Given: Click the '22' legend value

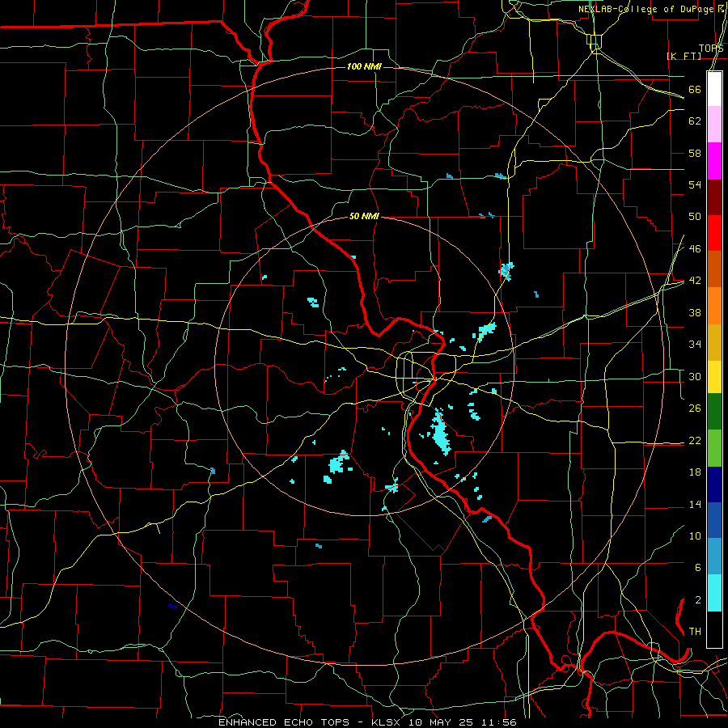Looking at the screenshot, I should pyautogui.click(x=695, y=441).
